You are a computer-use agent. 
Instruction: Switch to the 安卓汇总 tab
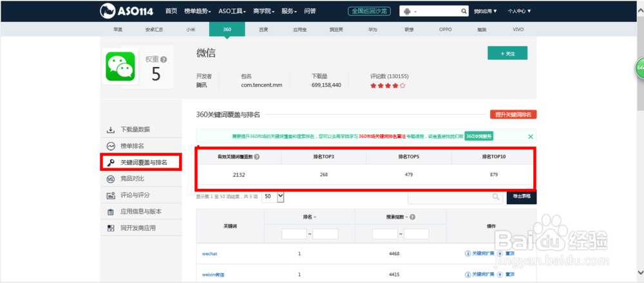pyautogui.click(x=154, y=30)
